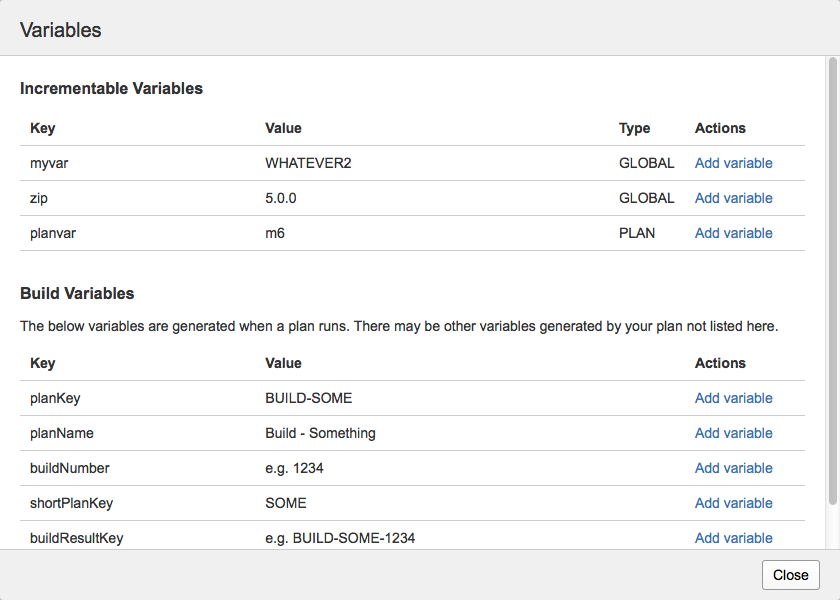Add the myvar global variable

[733, 163]
